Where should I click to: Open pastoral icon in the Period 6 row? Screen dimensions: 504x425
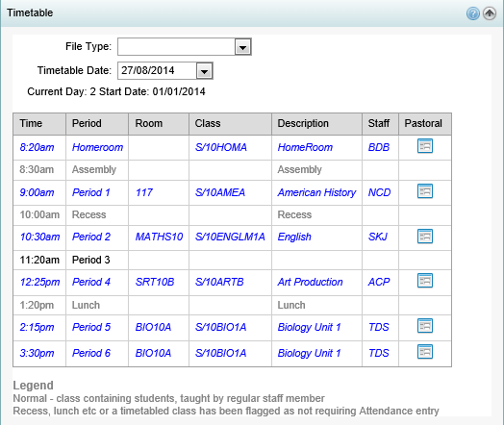coord(425,351)
